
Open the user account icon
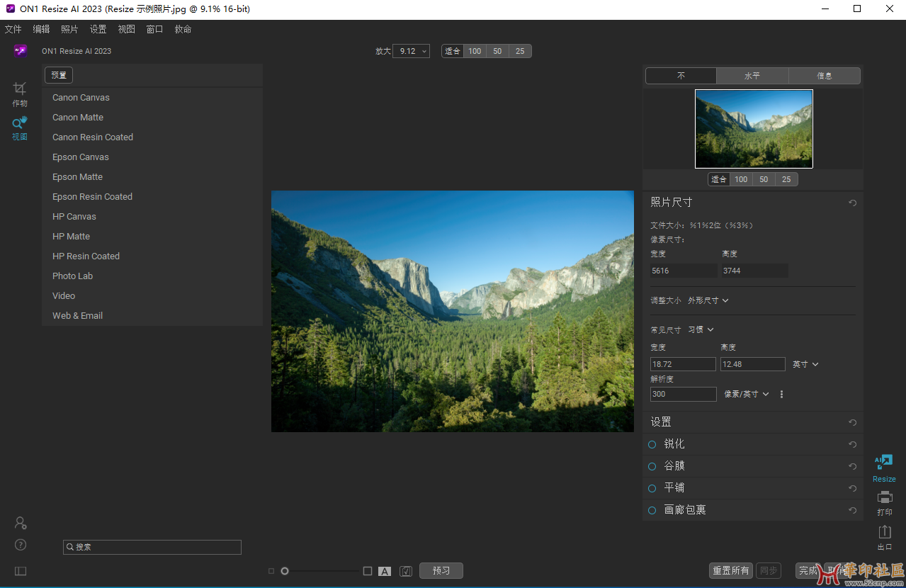pyautogui.click(x=21, y=523)
